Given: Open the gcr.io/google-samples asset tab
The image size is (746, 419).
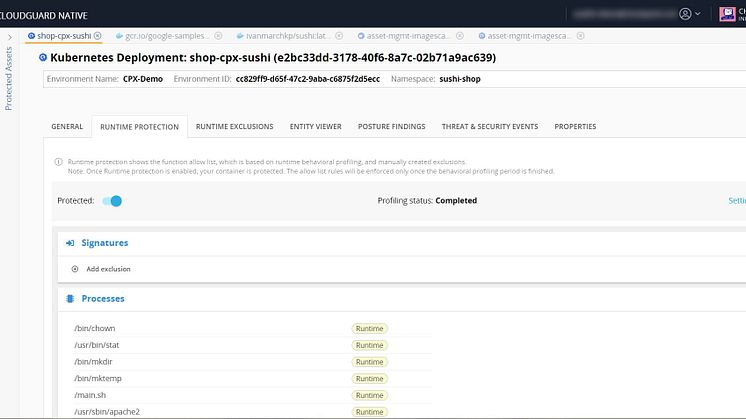Looking at the screenshot, I should (x=167, y=36).
